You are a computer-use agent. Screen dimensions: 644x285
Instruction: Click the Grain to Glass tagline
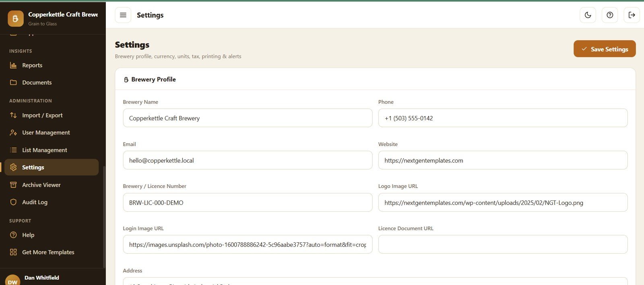coord(42,24)
